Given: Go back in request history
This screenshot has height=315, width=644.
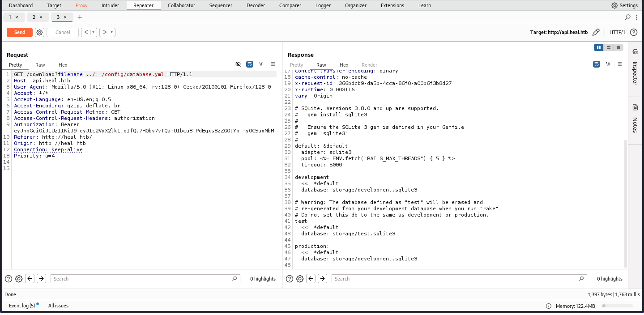Looking at the screenshot, I should pos(85,32).
